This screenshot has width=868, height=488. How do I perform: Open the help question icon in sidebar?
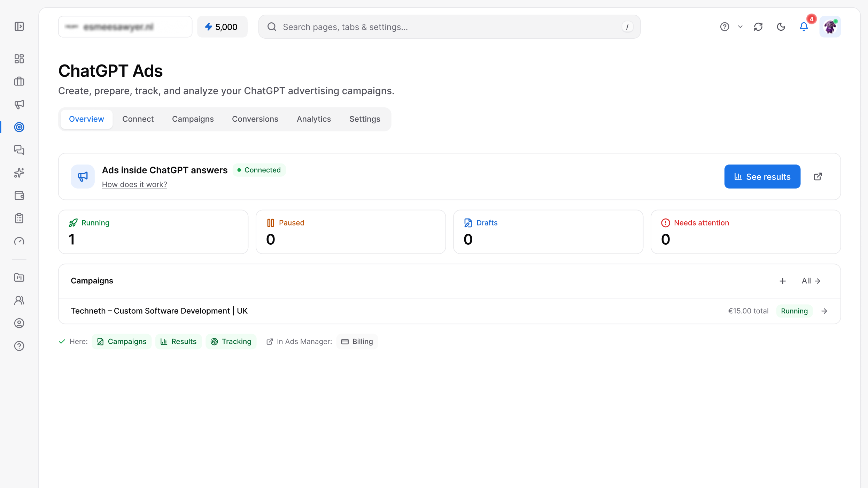(19, 346)
